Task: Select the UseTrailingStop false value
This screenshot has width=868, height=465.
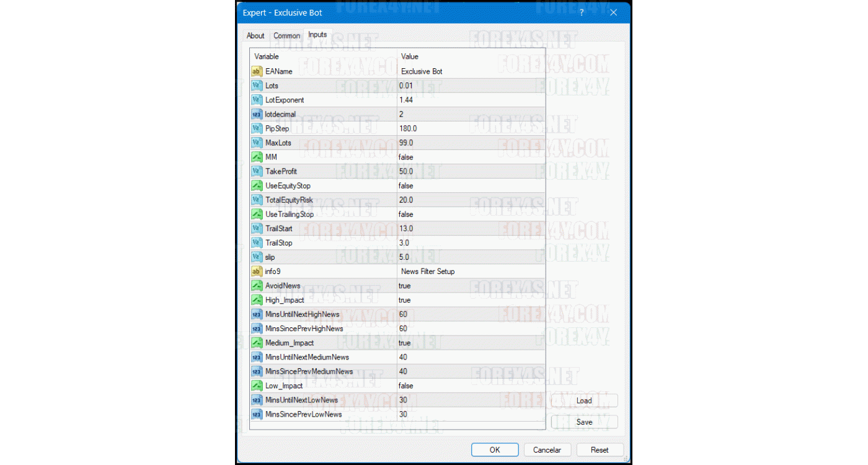Action: pyautogui.click(x=406, y=215)
